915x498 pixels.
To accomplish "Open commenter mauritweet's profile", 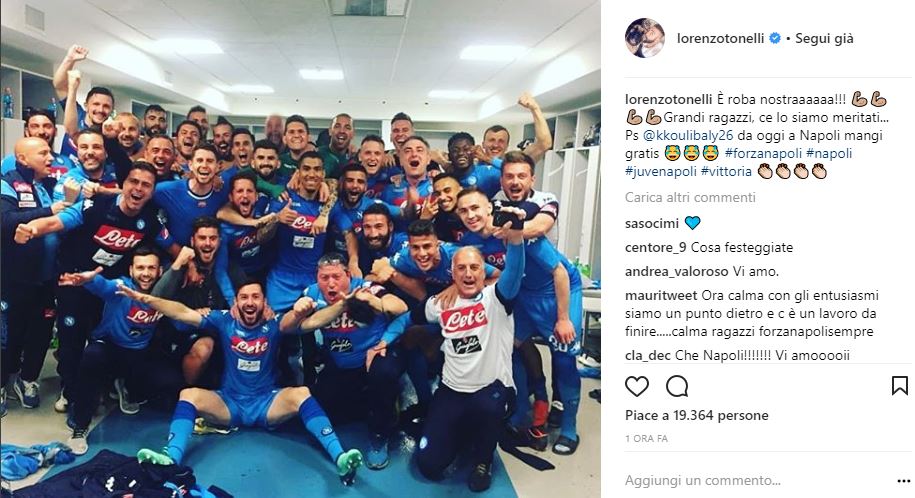I will coord(661,296).
